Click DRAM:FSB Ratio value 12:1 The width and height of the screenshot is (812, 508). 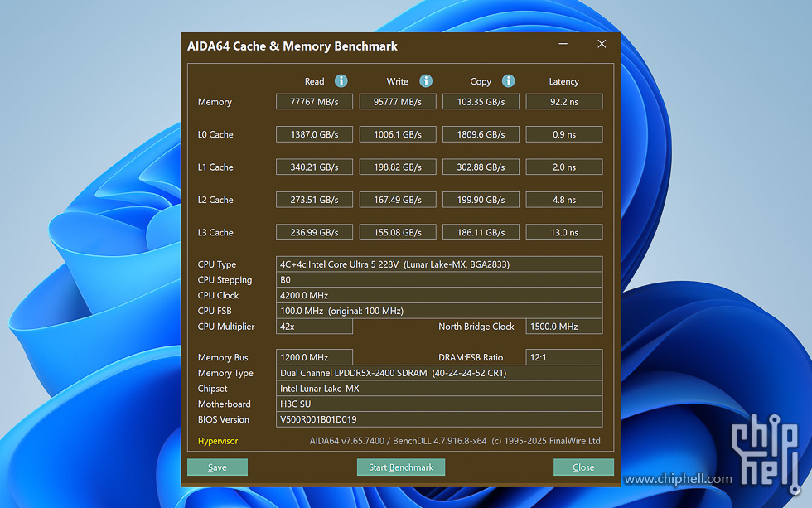coord(564,357)
